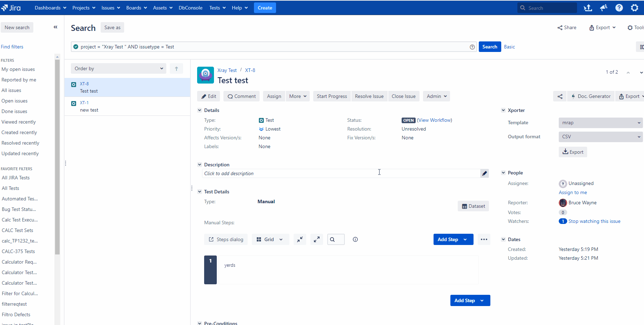The image size is (644, 325).
Task: Open the ellipsis menu beside Add Step
Action: (x=484, y=239)
